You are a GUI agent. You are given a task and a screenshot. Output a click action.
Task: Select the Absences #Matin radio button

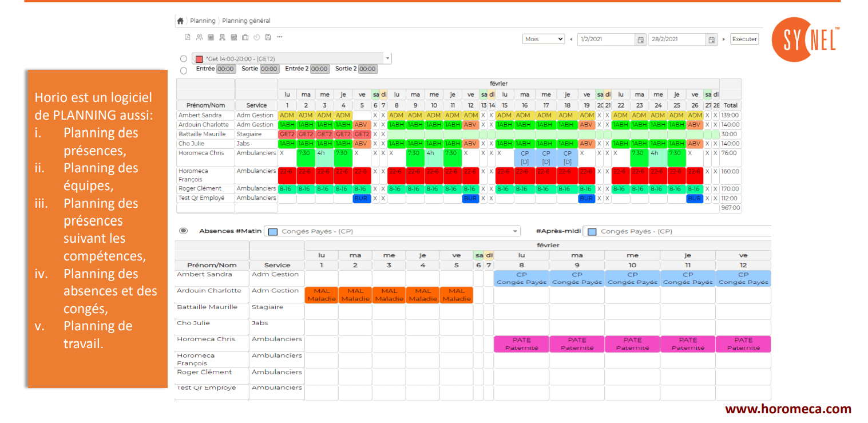183,231
